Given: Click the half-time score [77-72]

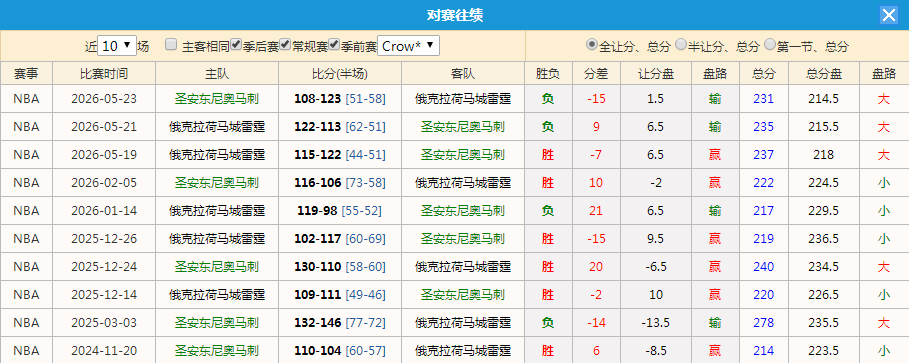Looking at the screenshot, I should [x=365, y=322].
